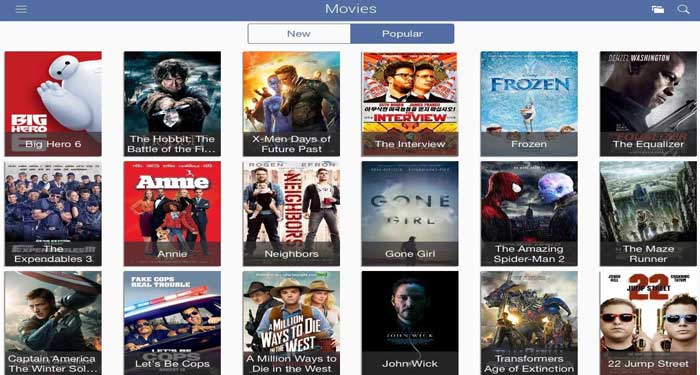The width and height of the screenshot is (700, 375).
Task: Click the search magnifier icon
Action: [683, 9]
